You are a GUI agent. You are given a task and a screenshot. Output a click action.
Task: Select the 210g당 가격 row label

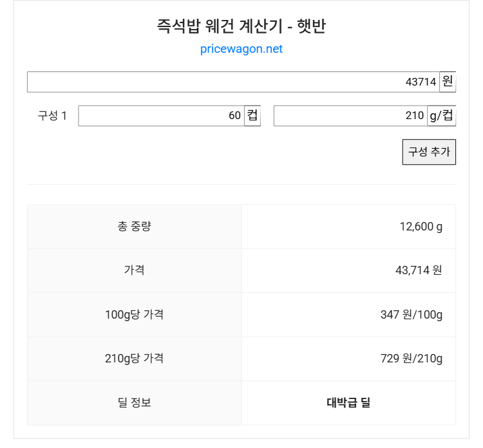134,359
